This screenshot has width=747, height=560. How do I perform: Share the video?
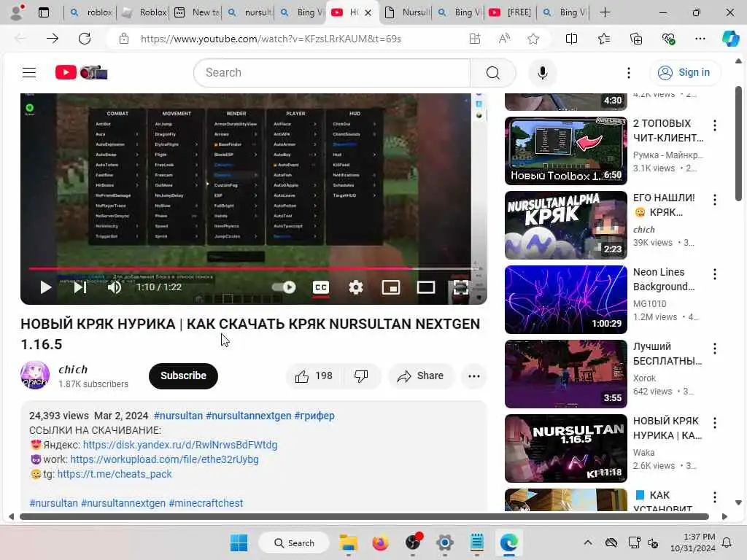tap(421, 376)
